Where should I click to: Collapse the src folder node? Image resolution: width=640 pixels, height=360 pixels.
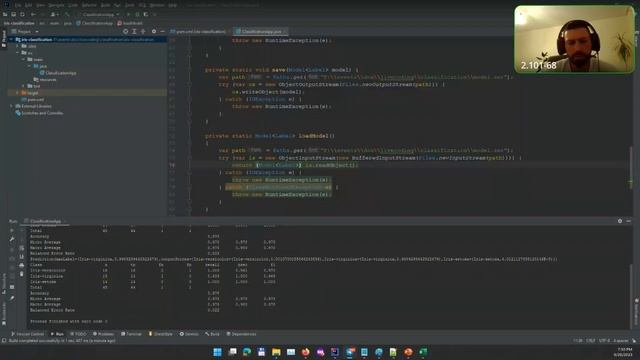pos(18,53)
